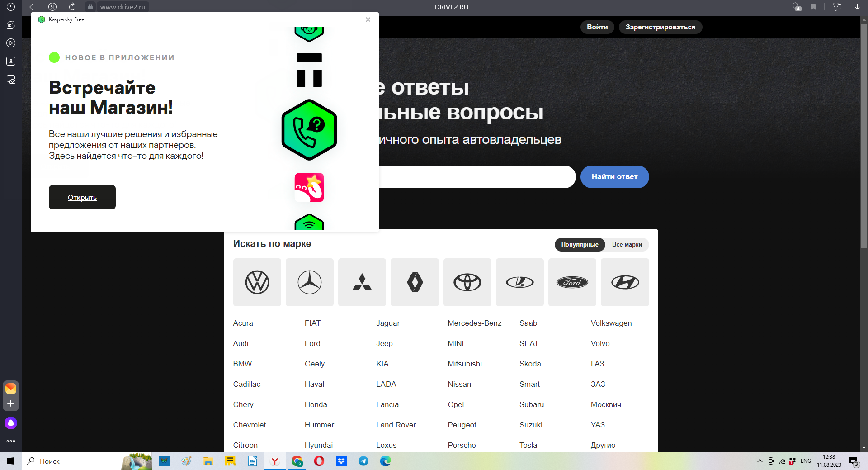
Task: Open the Chevrolet brand link
Action: 250,425
